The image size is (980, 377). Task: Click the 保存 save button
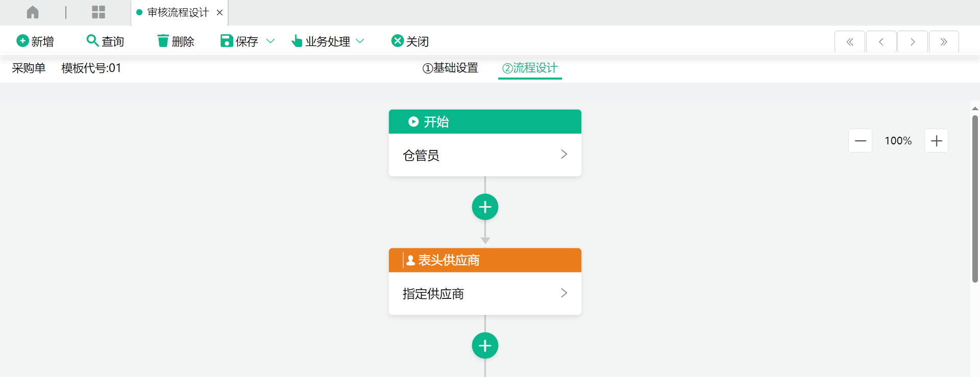coord(239,41)
